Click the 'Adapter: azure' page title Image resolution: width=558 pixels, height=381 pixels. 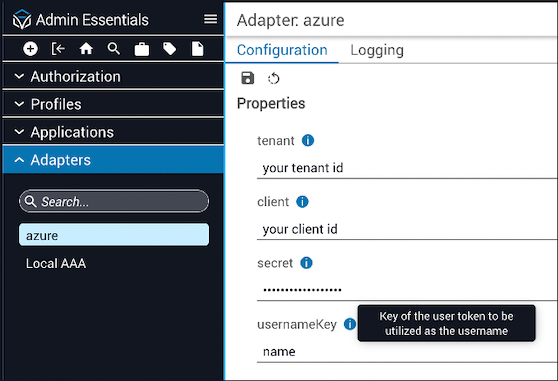coord(290,20)
